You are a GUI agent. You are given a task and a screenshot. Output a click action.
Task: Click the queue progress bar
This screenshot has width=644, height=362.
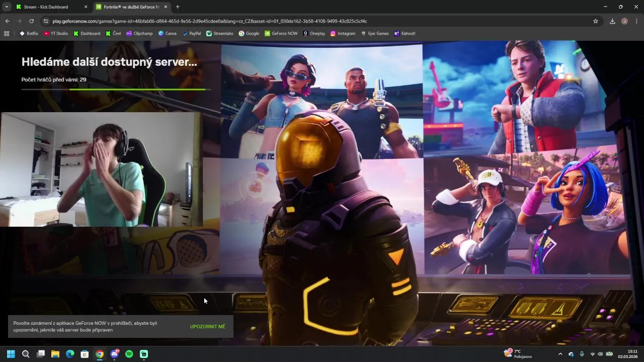(116, 89)
